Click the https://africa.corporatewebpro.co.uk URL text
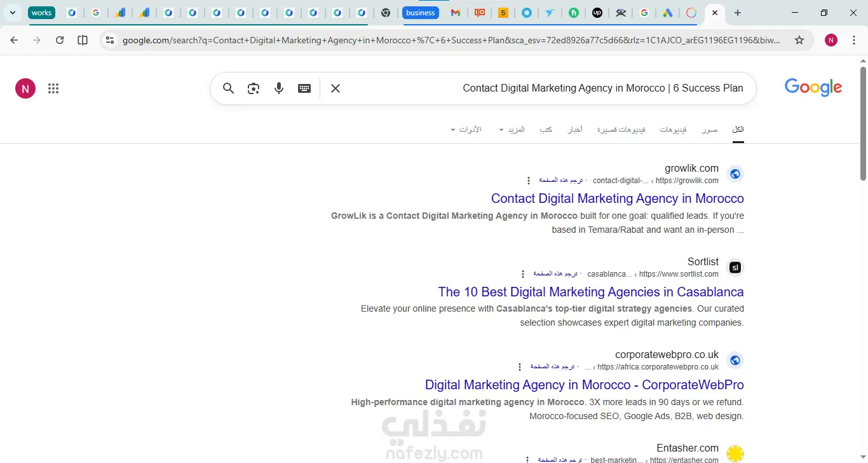868x463 pixels. point(658,367)
